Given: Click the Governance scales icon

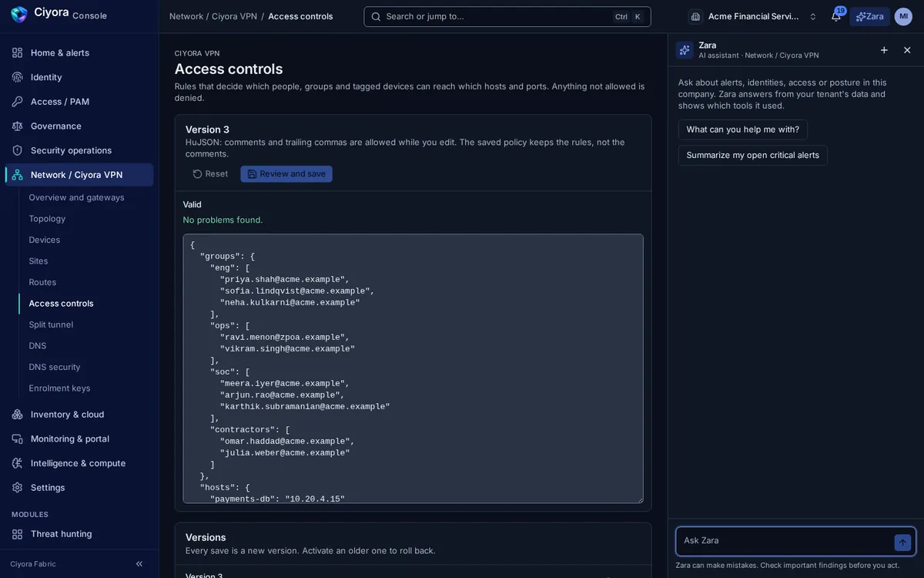Looking at the screenshot, I should pyautogui.click(x=17, y=126).
